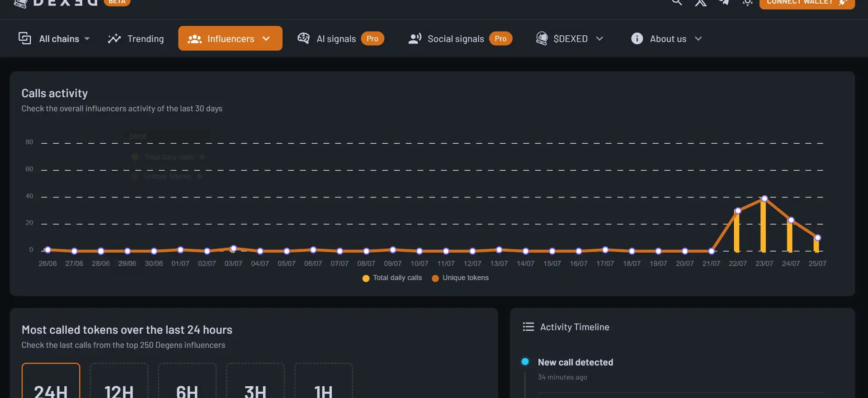Expand the Influencers menu chevron

266,39
